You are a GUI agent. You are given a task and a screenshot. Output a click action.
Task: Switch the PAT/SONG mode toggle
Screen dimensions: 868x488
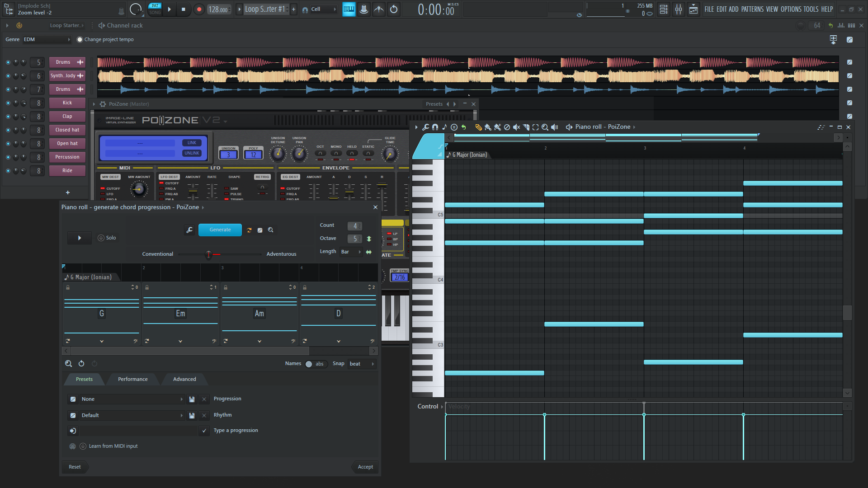(x=155, y=9)
